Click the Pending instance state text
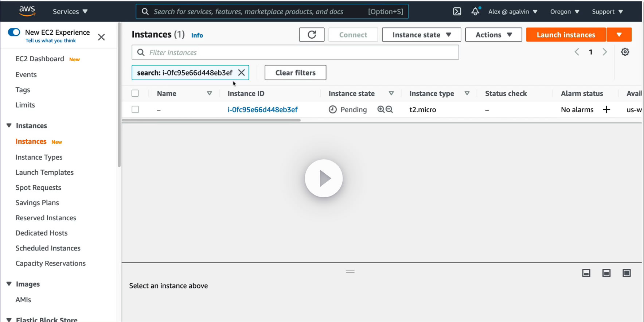Screen dimensions: 644x322 354,109
